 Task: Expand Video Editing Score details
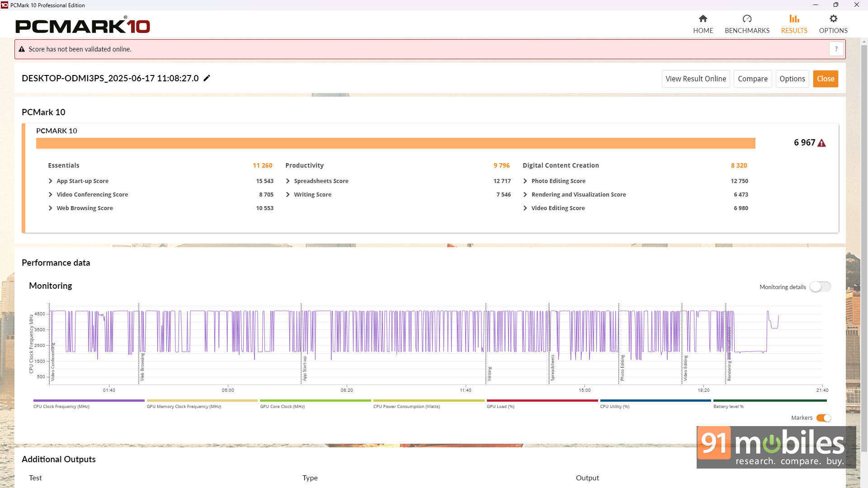[525, 208]
